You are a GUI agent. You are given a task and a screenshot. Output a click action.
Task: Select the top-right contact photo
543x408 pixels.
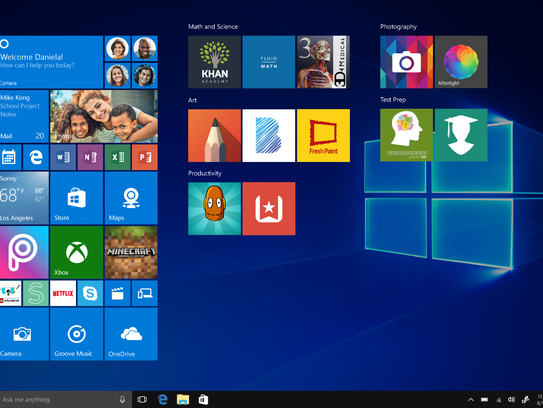[x=145, y=48]
